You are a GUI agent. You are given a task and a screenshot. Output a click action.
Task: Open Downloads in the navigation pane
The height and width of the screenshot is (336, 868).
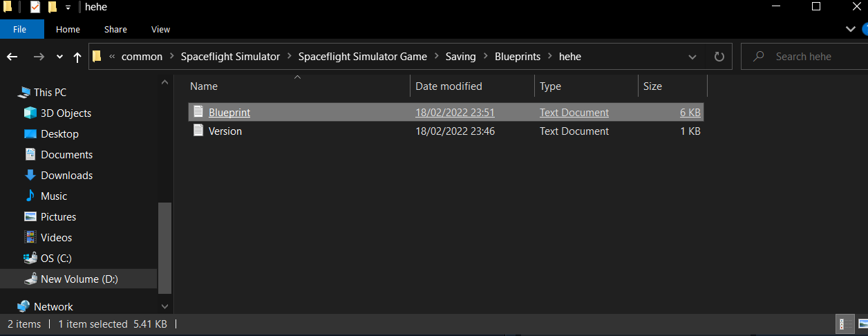66,176
